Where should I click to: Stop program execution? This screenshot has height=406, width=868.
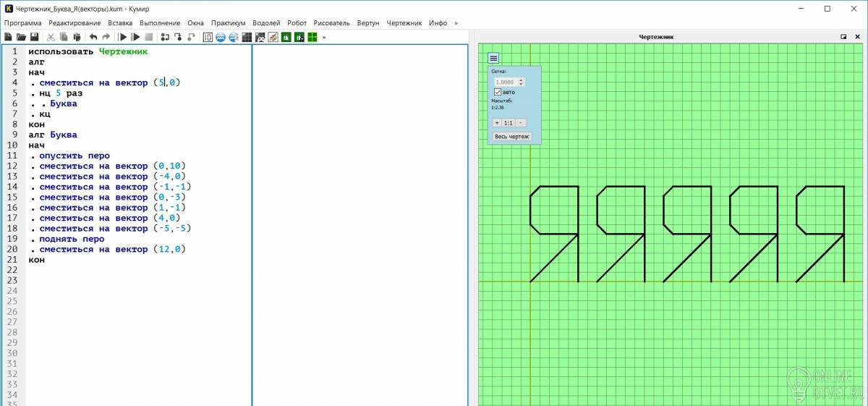pyautogui.click(x=148, y=37)
